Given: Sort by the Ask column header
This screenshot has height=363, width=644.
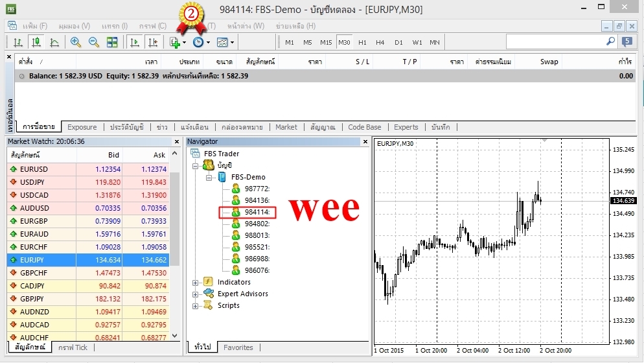Looking at the screenshot, I should click(x=146, y=155).
